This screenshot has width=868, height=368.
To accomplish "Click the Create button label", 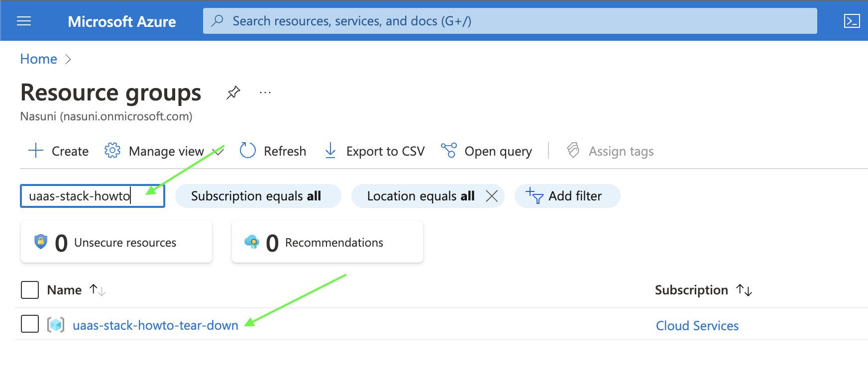I will (70, 151).
